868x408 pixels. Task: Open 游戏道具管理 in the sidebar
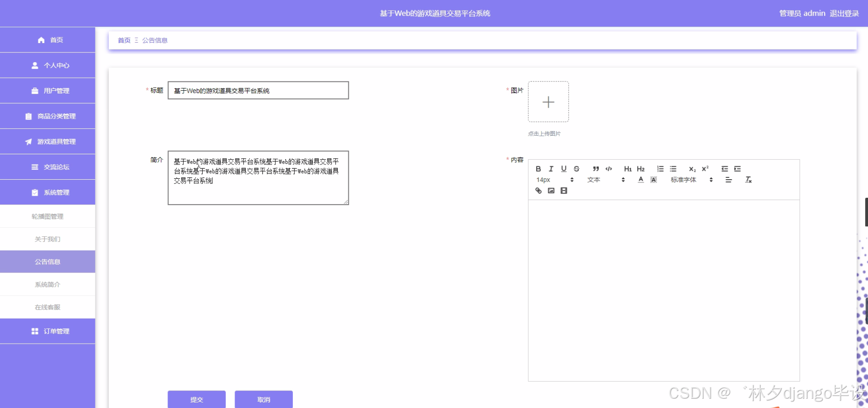pyautogui.click(x=48, y=142)
